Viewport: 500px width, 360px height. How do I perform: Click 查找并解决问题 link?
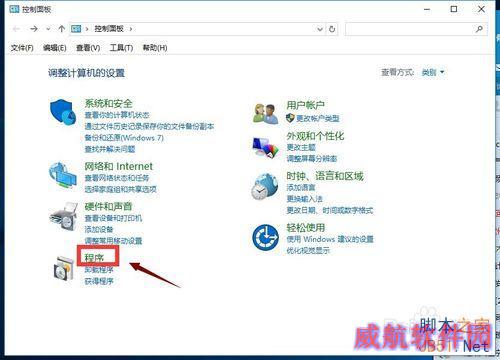[x=110, y=149]
